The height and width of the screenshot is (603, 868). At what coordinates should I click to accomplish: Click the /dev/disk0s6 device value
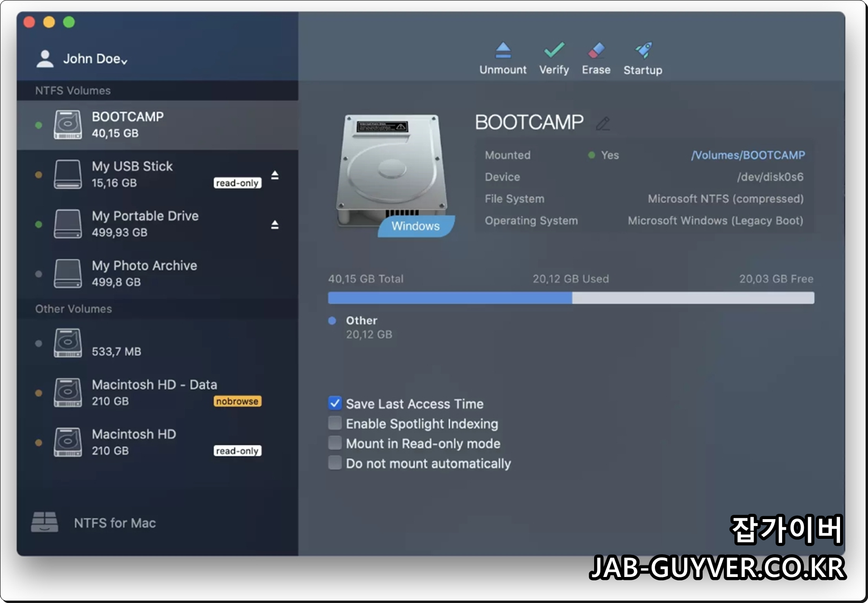(770, 177)
